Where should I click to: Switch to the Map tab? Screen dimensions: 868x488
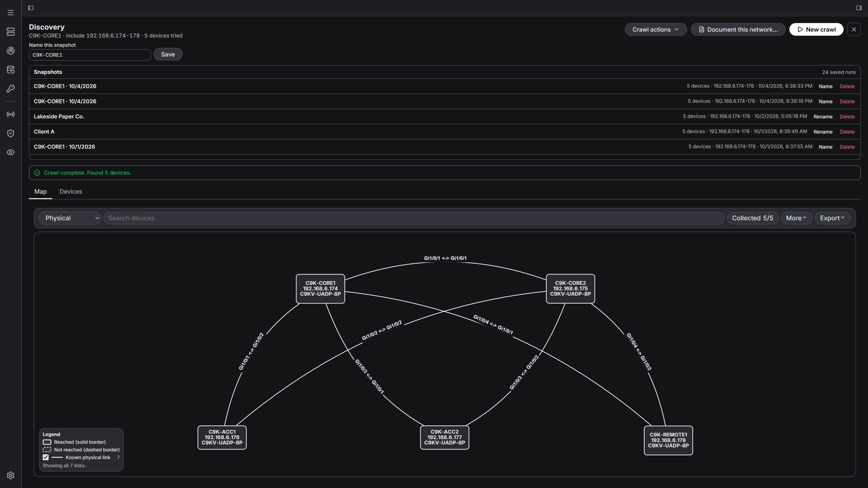(x=40, y=192)
